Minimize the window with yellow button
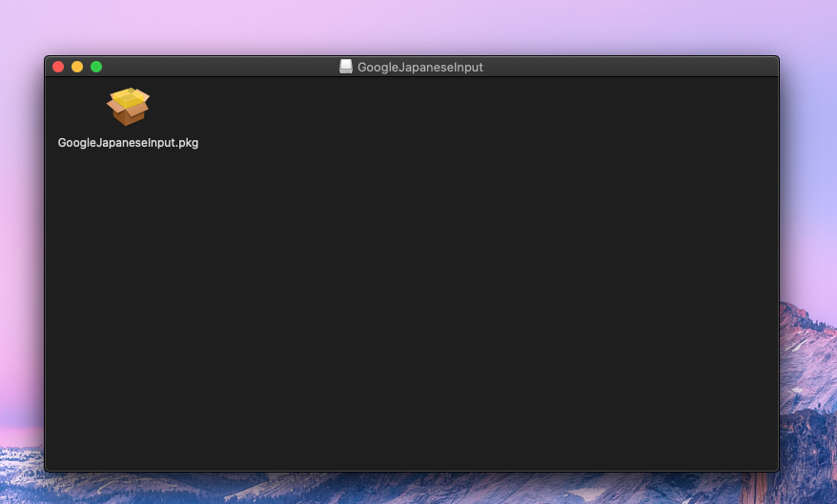Screen dimensions: 837x504 click(77, 67)
